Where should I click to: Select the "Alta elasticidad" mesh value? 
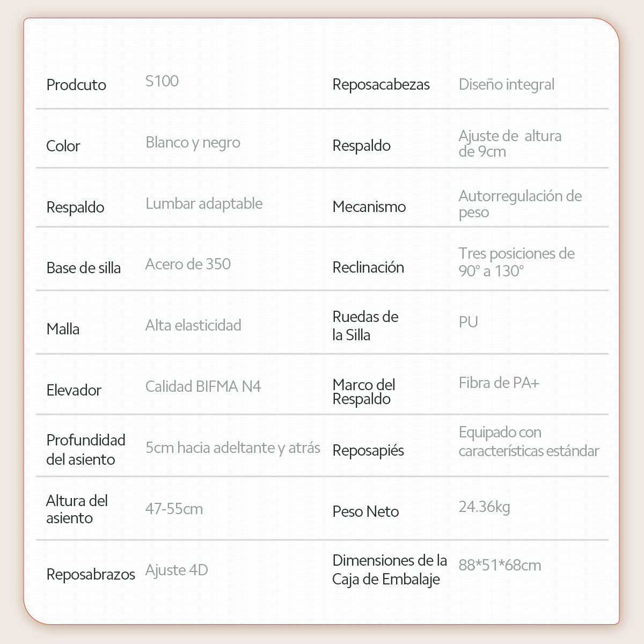pyautogui.click(x=193, y=325)
